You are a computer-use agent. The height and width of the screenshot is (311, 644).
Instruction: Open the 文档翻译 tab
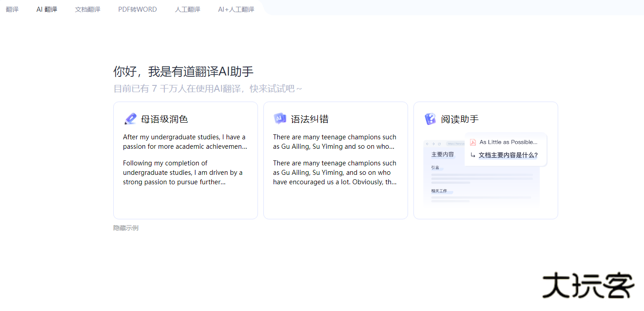88,9
